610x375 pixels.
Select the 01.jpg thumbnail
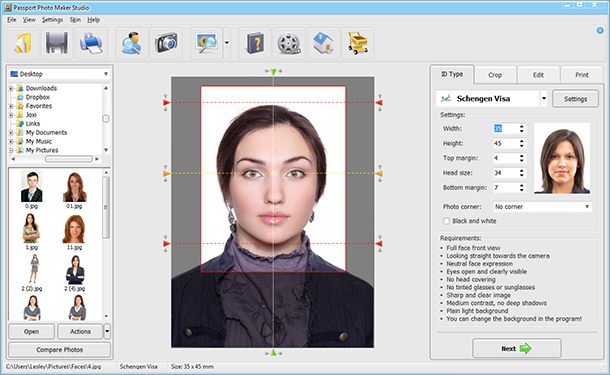tap(74, 189)
